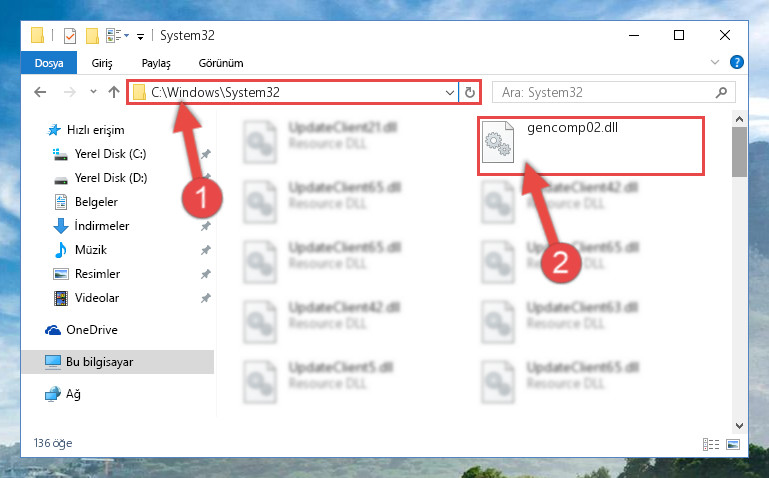Screen dimensions: 769x478
Task: Open the Paylaş ribbon tab
Action: pyautogui.click(x=156, y=63)
